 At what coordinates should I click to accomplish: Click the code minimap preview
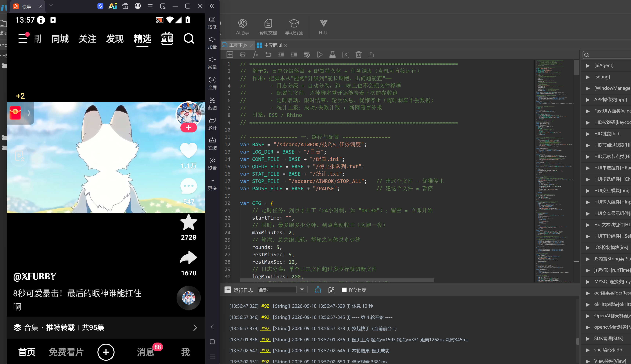[x=554, y=171]
